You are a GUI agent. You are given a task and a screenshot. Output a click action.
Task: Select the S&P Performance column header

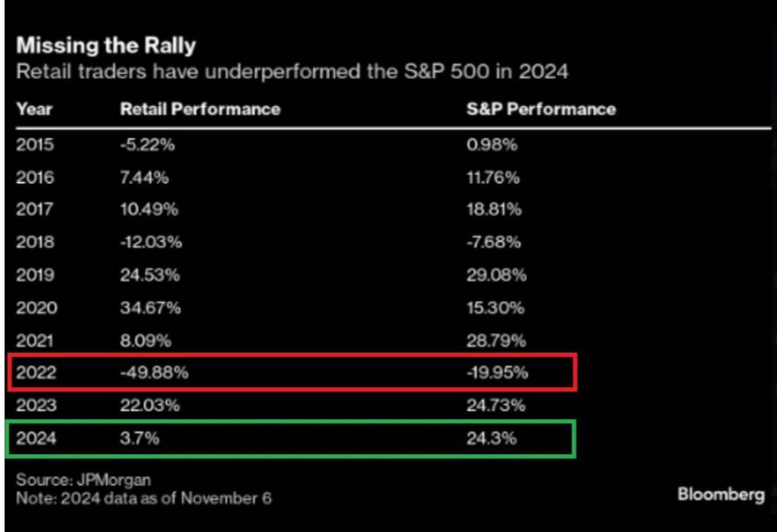coord(541,109)
